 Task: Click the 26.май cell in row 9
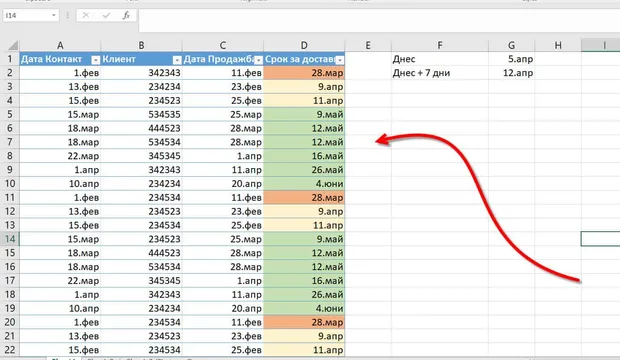[304, 170]
